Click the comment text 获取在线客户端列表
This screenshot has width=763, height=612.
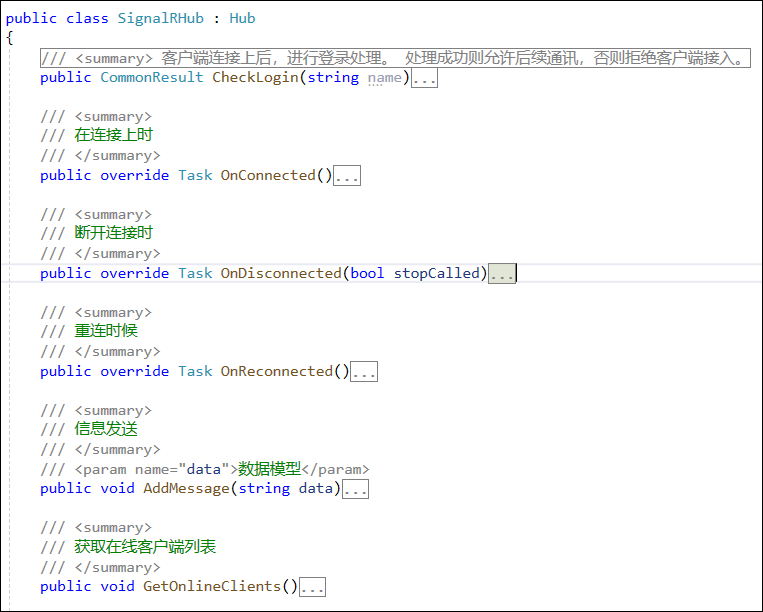click(145, 547)
